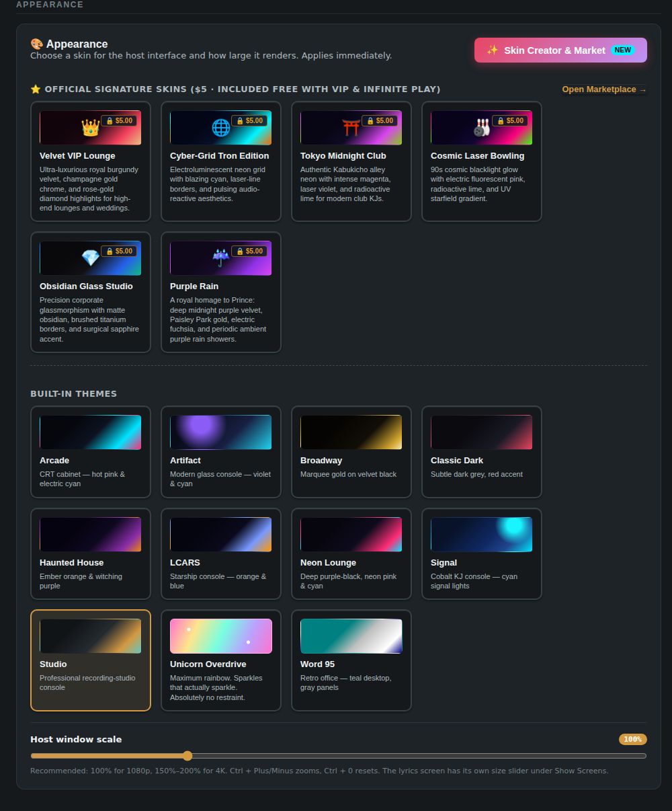Click the globe icon on Cyber-Grid Tron Edition
This screenshot has width=672, height=811.
[x=221, y=128]
